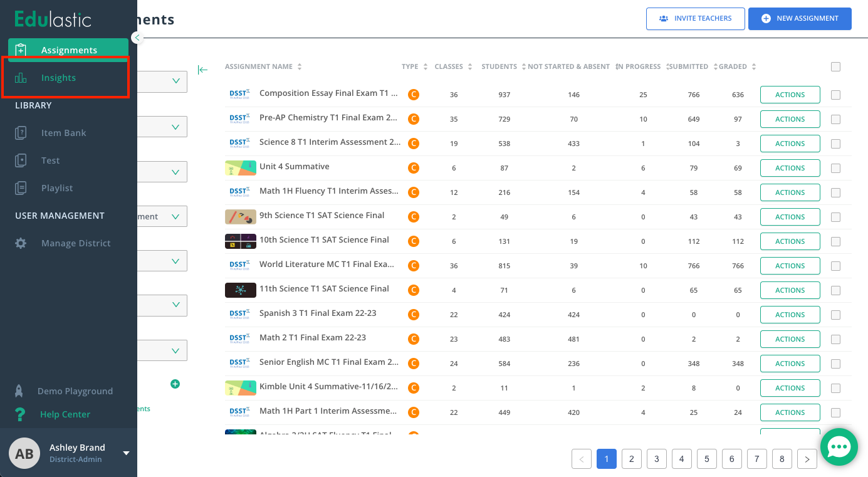
Task: Open Senior English MC T1 Final Exam assignment
Action: click(x=329, y=362)
